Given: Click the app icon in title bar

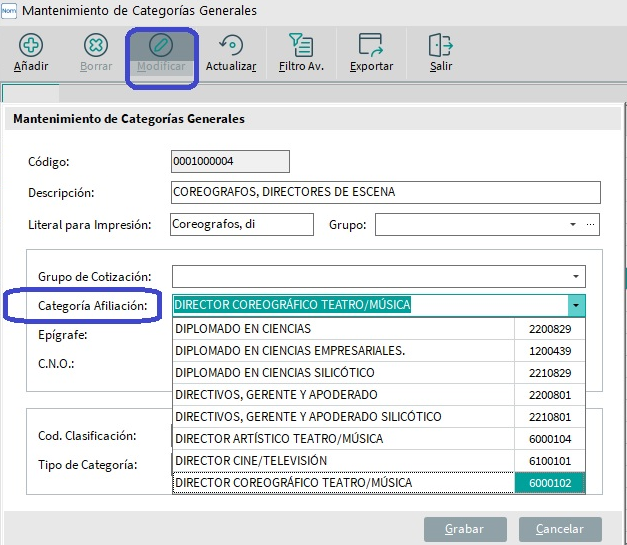Looking at the screenshot, I should tap(10, 11).
